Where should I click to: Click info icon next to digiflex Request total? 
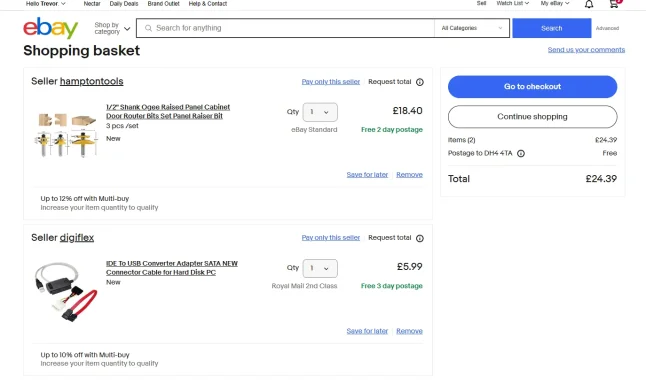419,238
